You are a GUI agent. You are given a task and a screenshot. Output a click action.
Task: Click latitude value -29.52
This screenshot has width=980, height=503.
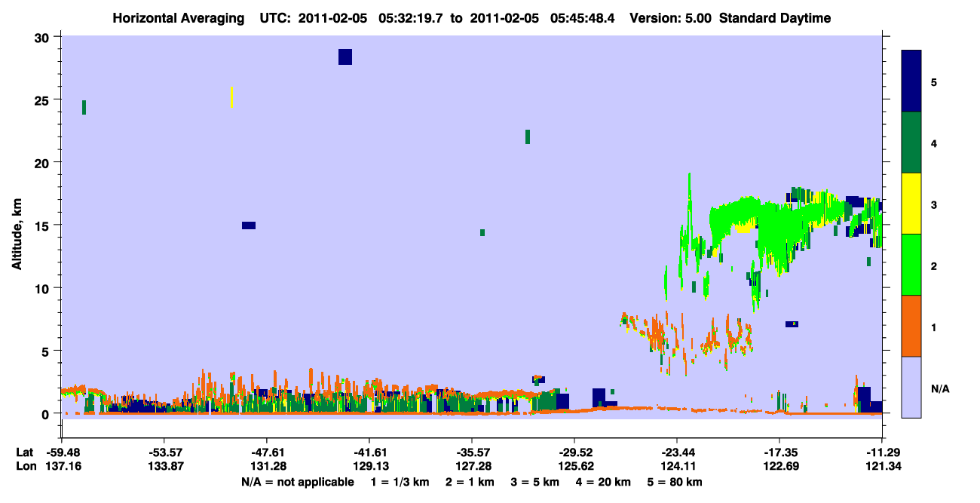574,452
